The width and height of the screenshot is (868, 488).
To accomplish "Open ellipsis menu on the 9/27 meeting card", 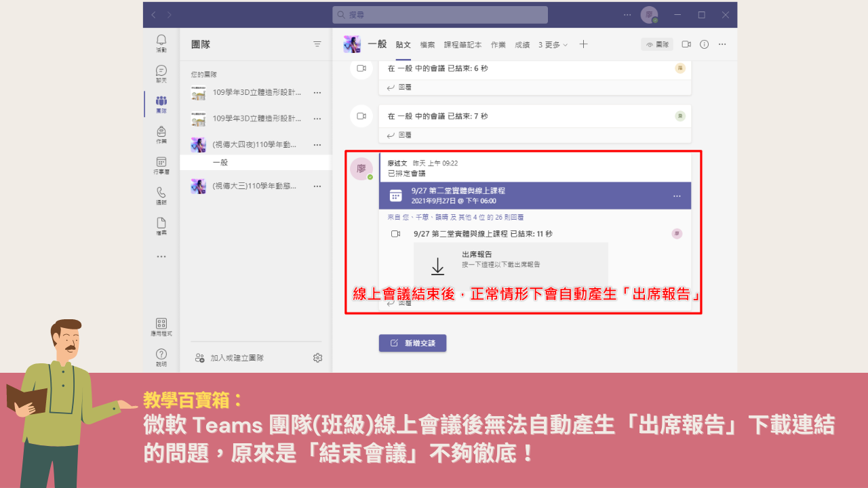I will pyautogui.click(x=676, y=196).
